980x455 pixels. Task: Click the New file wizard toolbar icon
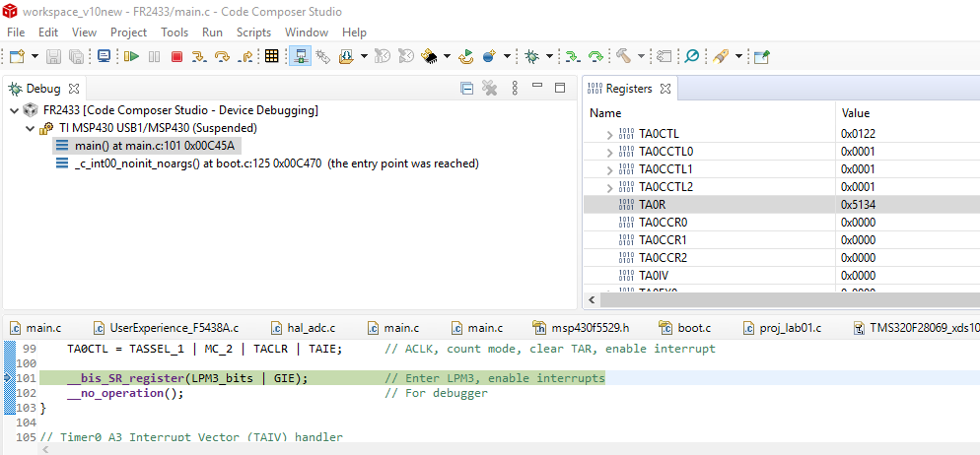pos(18,57)
